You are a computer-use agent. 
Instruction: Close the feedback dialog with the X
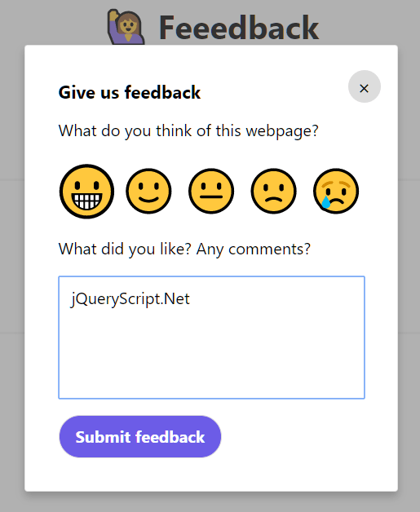(x=365, y=86)
